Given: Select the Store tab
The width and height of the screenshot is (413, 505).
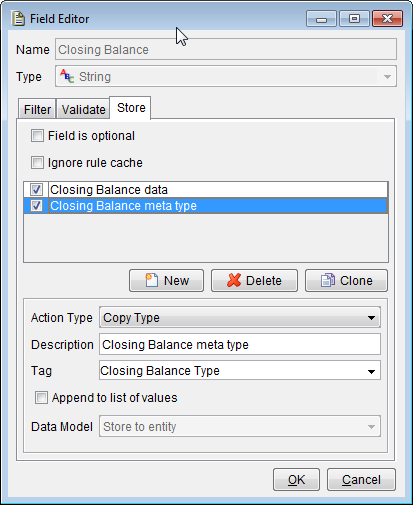Looking at the screenshot, I should (130, 108).
